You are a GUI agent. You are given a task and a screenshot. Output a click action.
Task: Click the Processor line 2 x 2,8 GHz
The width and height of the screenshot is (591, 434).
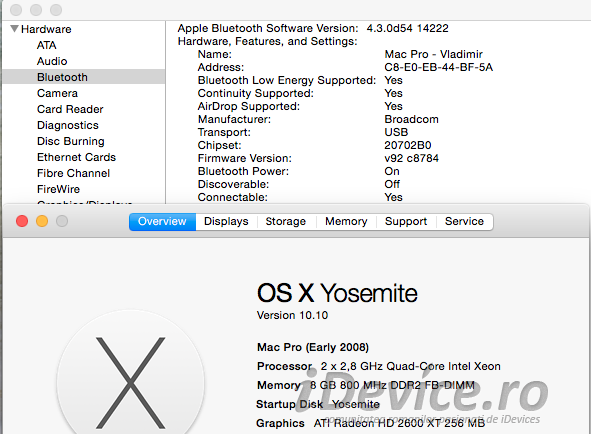tap(379, 366)
